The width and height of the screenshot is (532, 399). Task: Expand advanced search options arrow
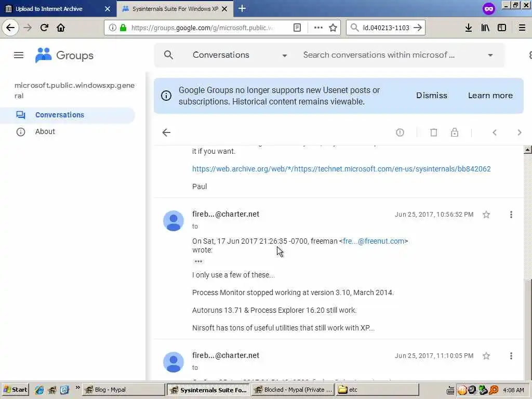click(490, 55)
